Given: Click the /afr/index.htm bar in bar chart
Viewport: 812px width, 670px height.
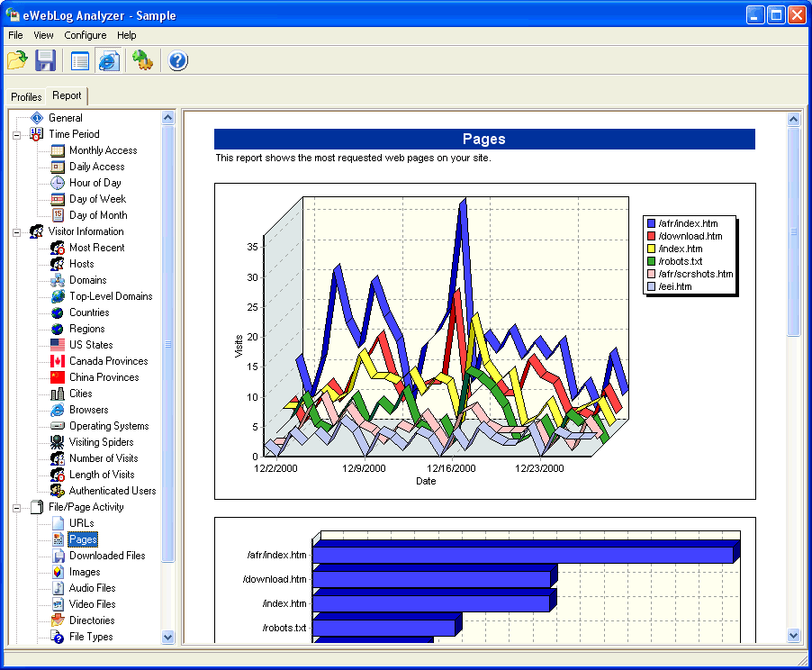Looking at the screenshot, I should tap(526, 552).
